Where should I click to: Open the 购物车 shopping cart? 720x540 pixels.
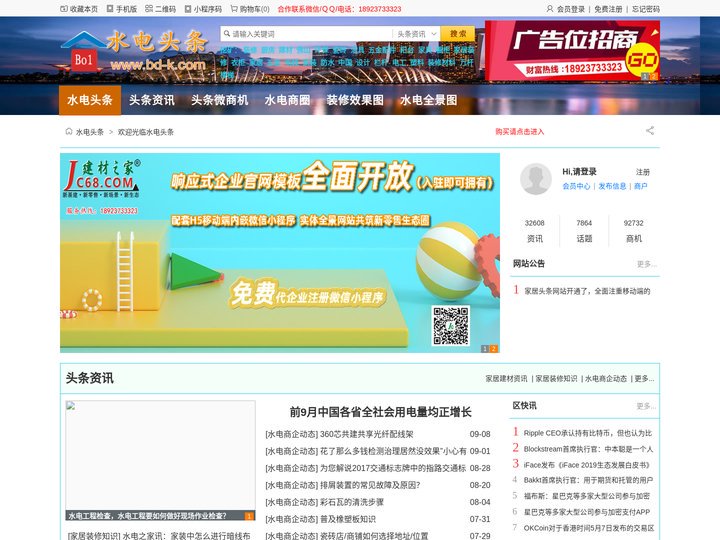point(250,9)
